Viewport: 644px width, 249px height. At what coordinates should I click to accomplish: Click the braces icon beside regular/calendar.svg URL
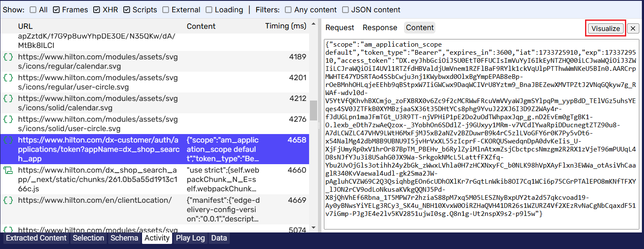click(x=8, y=57)
